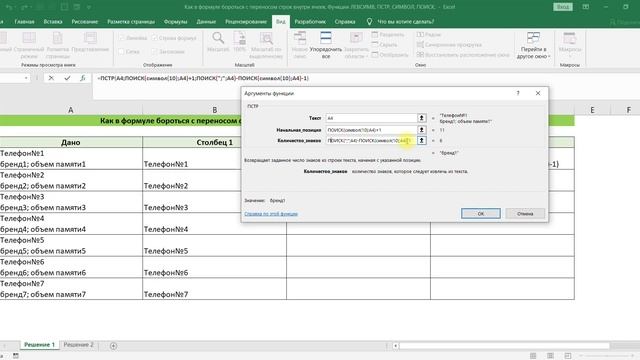Click the fx Insert Function icon
The width and height of the screenshot is (640, 360).
pos(82,78)
